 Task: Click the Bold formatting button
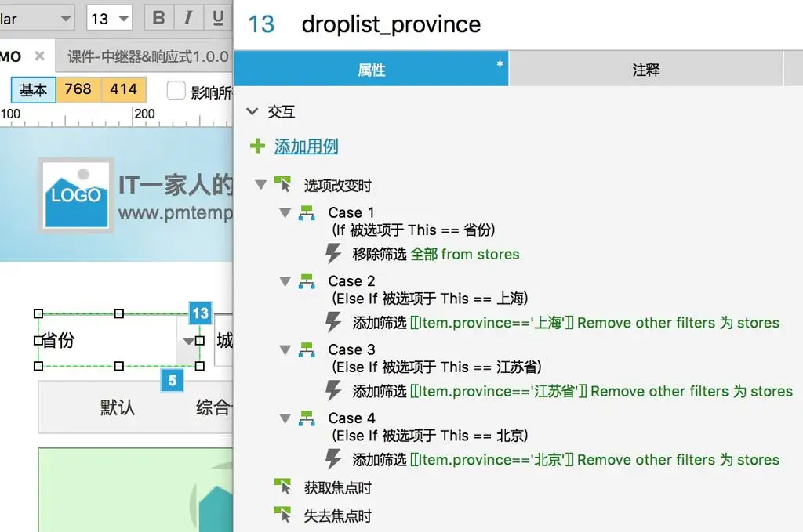click(x=159, y=18)
